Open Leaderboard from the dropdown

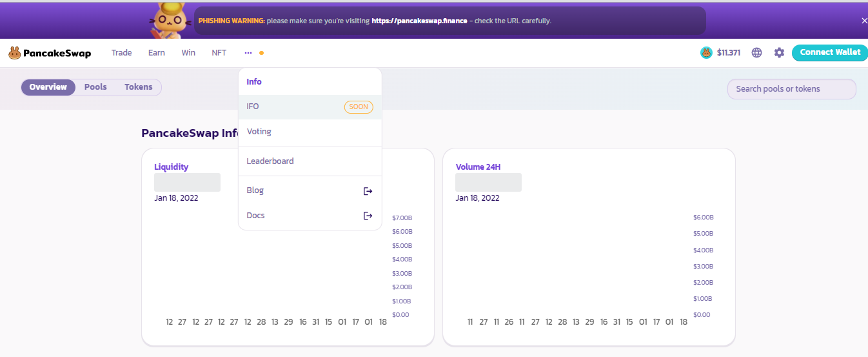(310, 161)
